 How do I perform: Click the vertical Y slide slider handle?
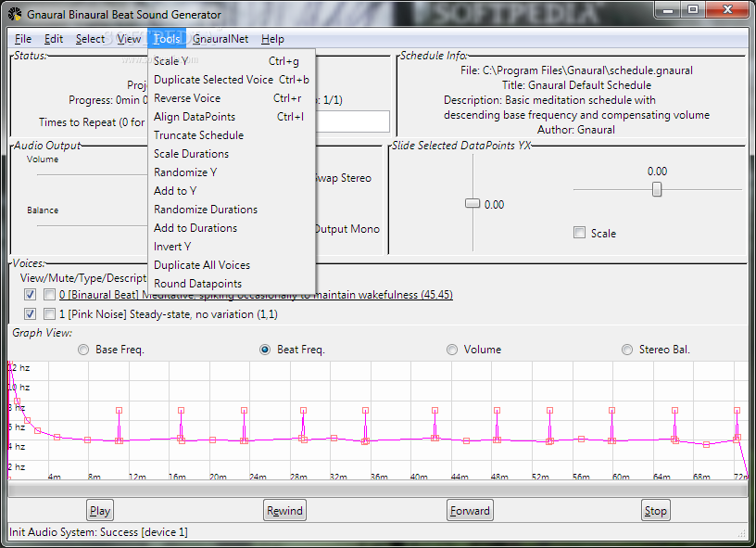point(472,203)
